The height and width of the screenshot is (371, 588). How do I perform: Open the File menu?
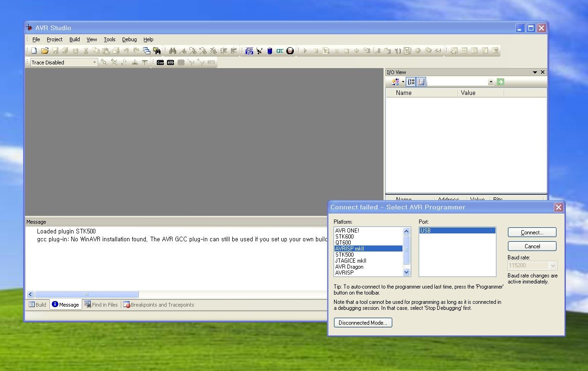coord(36,39)
